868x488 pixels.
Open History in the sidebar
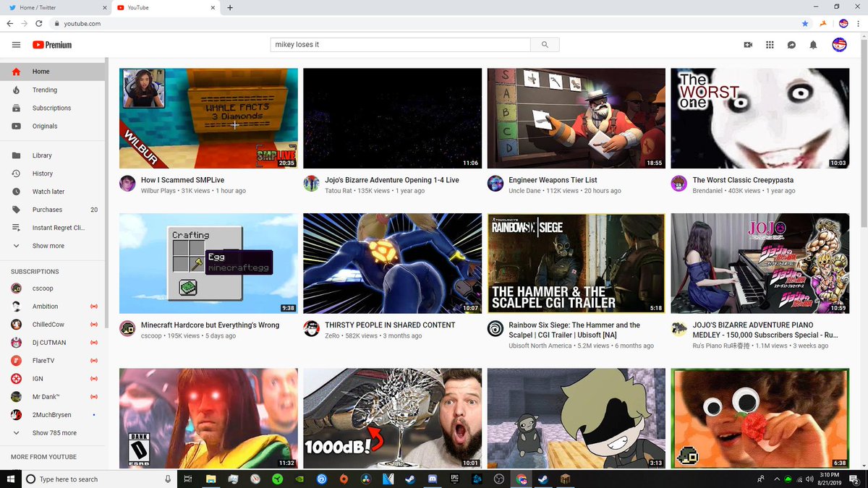click(x=52, y=174)
